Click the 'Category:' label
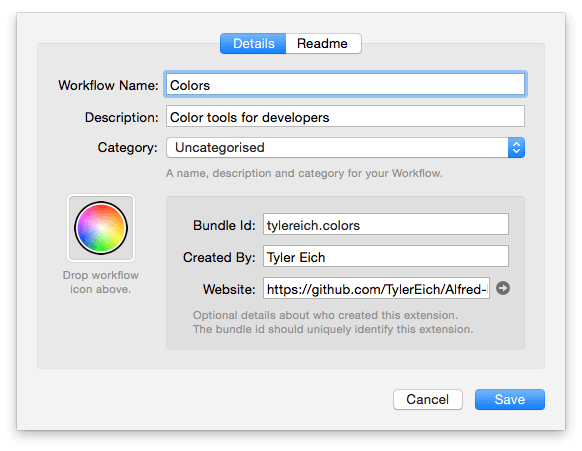Screen dimensions: 582x451 (127, 148)
